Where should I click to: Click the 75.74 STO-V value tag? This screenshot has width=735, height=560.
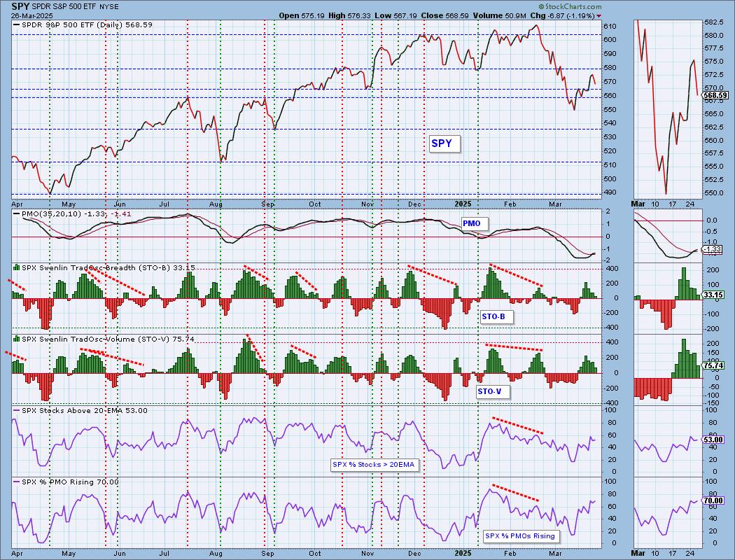click(713, 365)
